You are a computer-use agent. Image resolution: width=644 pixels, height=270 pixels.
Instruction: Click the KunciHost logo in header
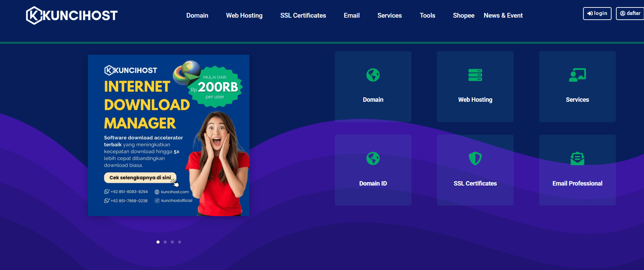pyautogui.click(x=72, y=16)
